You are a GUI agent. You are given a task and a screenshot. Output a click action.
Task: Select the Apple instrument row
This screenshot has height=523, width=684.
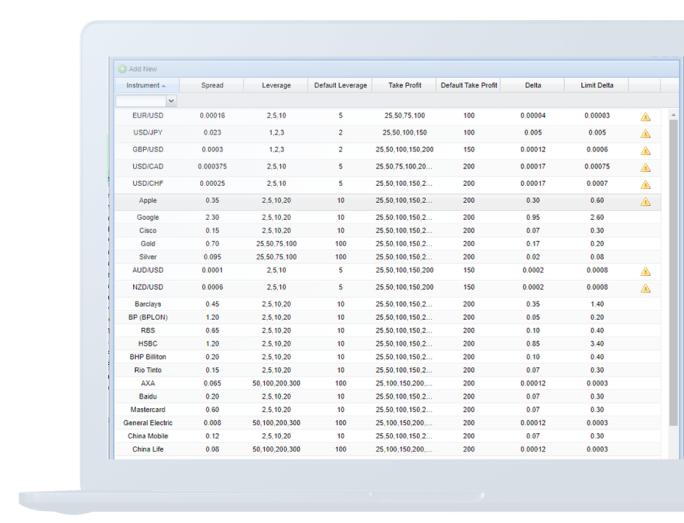click(x=387, y=201)
